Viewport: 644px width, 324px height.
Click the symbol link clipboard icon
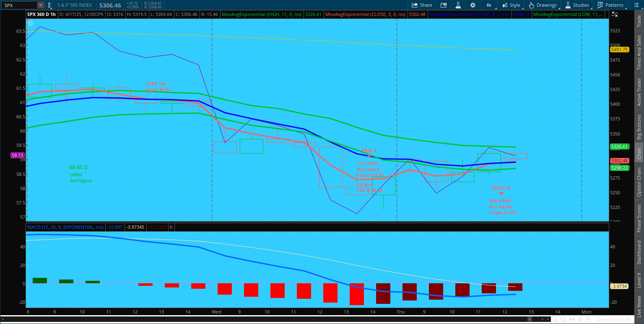[x=49, y=5]
